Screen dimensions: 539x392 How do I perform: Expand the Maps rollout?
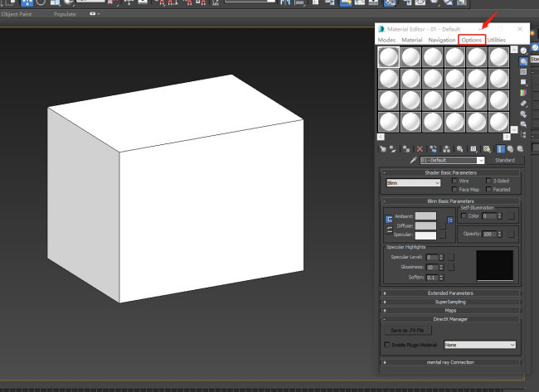(450, 310)
